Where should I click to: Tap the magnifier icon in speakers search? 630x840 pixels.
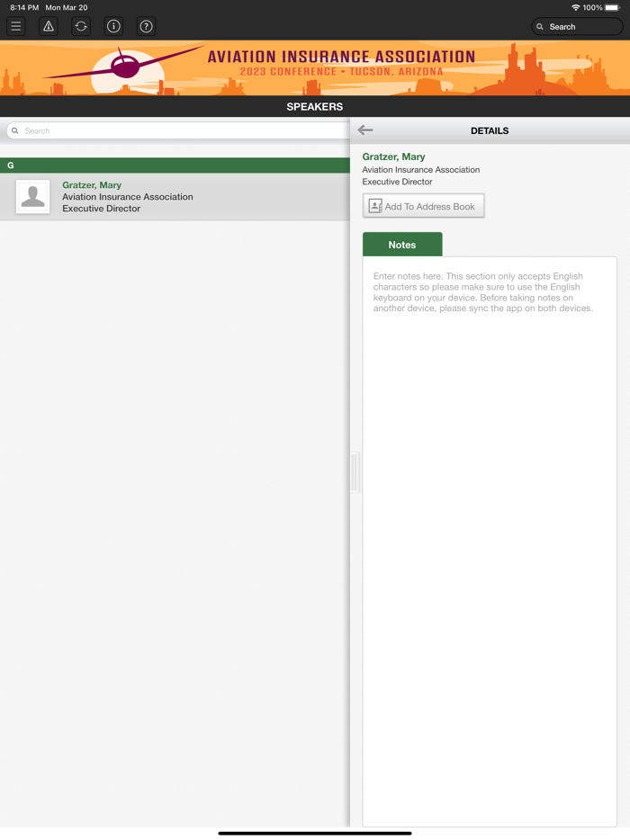coord(15,130)
